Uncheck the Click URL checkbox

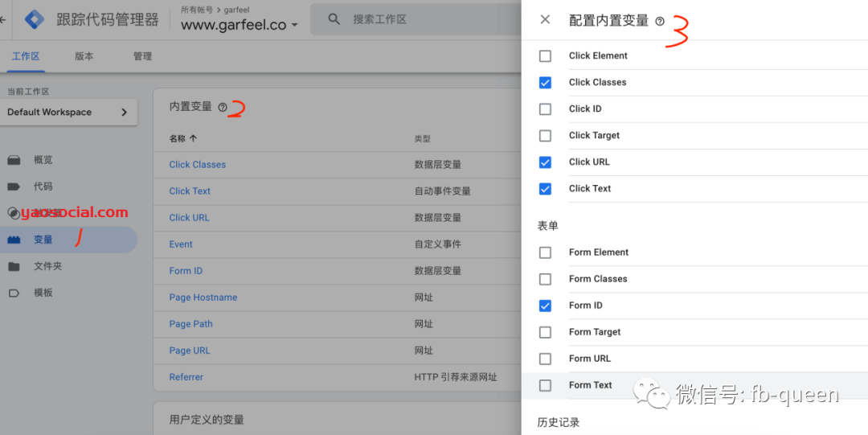coord(545,162)
